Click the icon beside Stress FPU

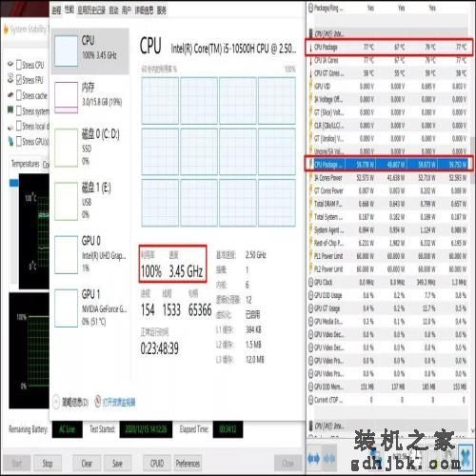pos(10,78)
